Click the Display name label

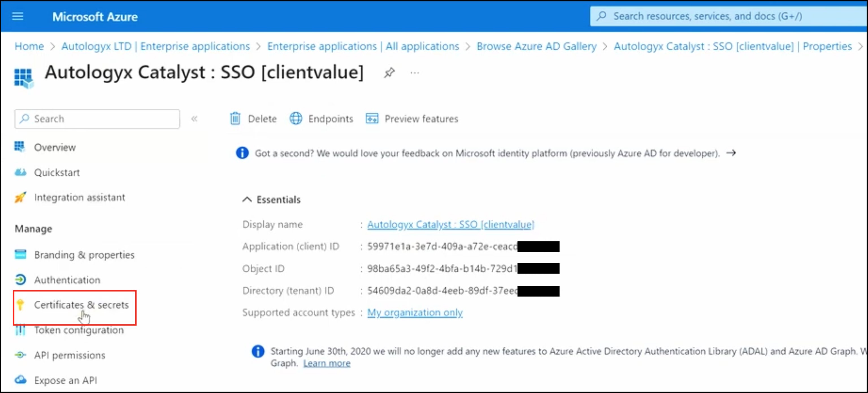coord(273,224)
